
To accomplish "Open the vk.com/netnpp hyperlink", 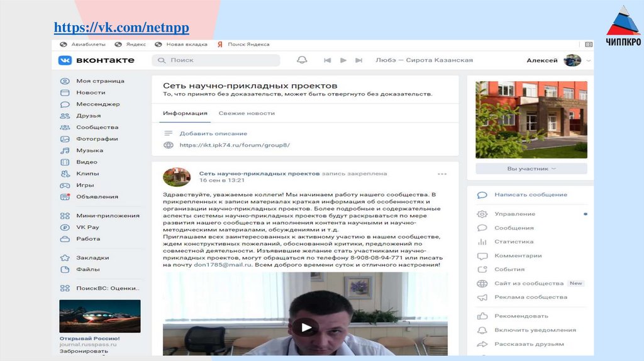I will 121,28.
